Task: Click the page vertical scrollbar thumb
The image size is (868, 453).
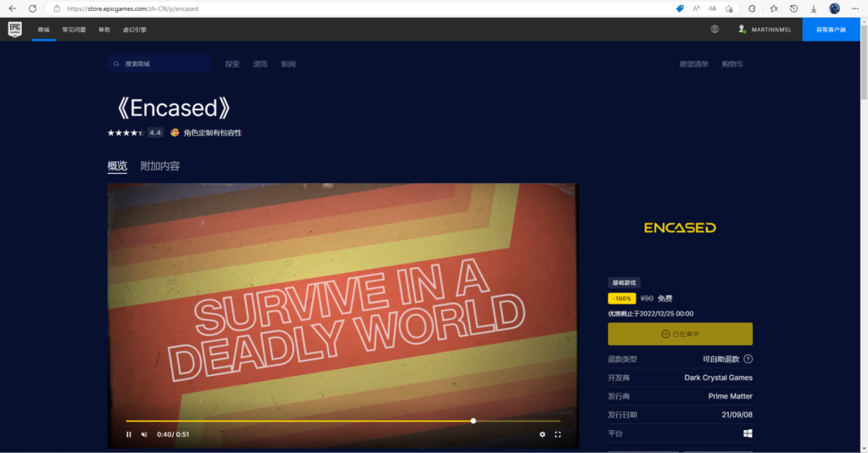Action: coord(864,63)
